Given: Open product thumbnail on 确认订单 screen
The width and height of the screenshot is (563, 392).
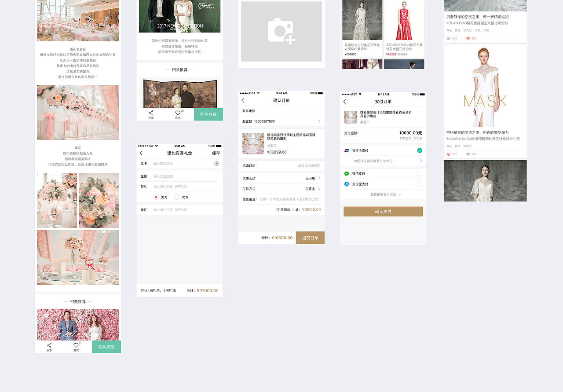Looking at the screenshot, I should pos(253,143).
